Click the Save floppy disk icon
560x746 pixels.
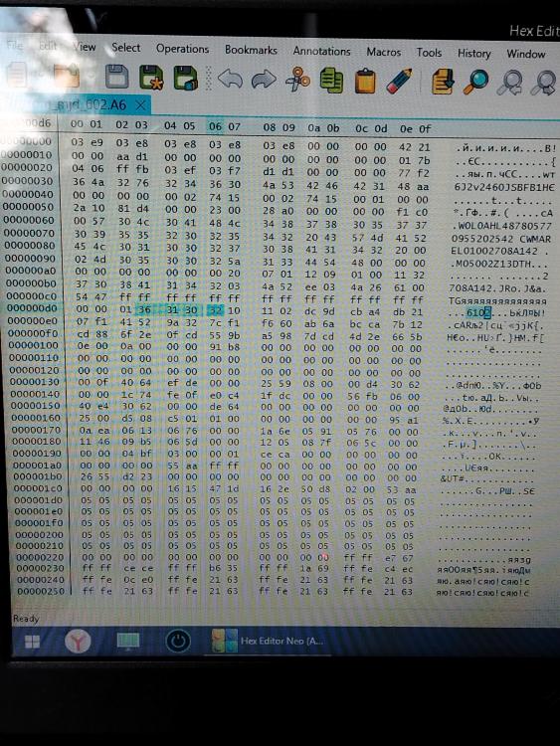pos(117,77)
